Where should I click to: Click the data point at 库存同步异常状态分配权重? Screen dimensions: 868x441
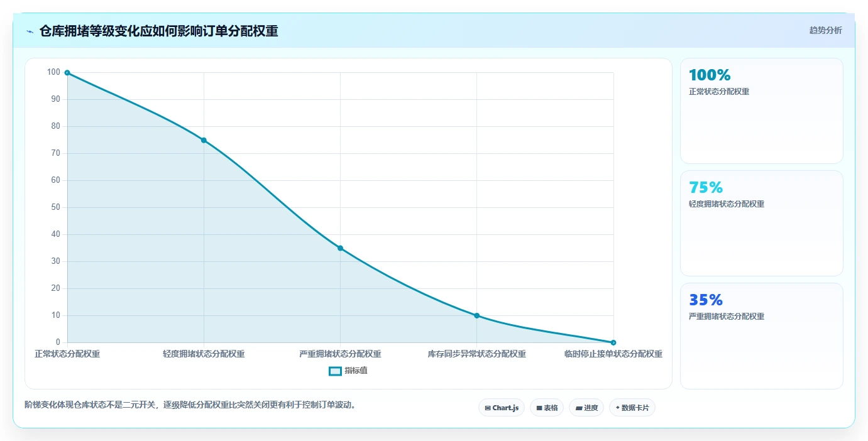476,315
